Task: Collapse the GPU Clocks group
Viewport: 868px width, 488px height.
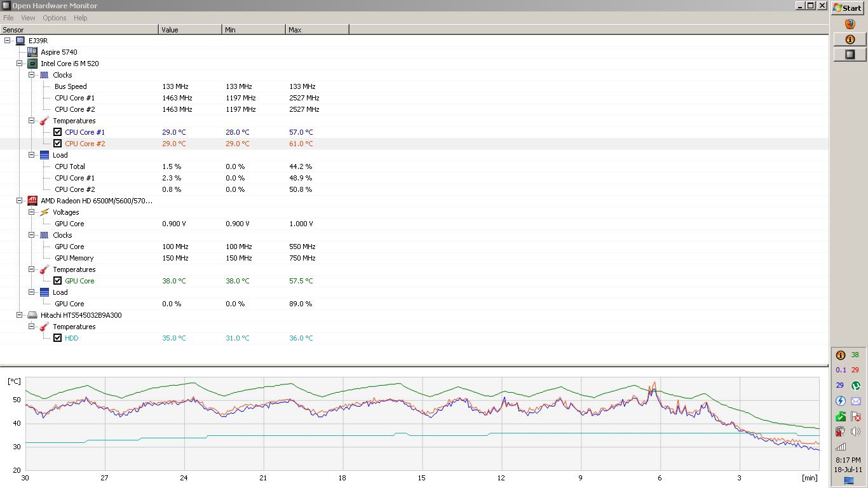Action: 32,235
